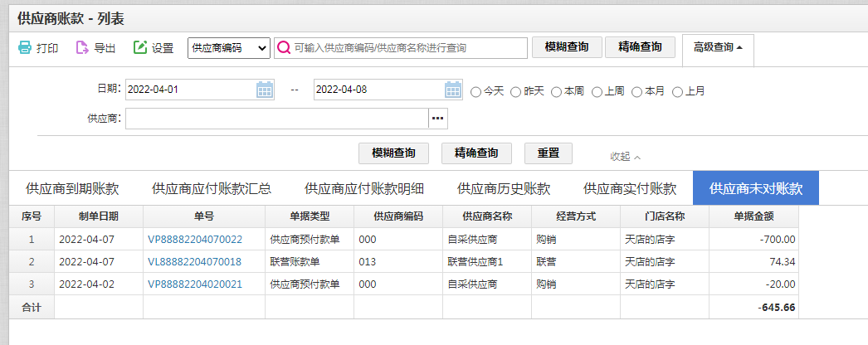Open document link VP88882204070022

pos(195,240)
